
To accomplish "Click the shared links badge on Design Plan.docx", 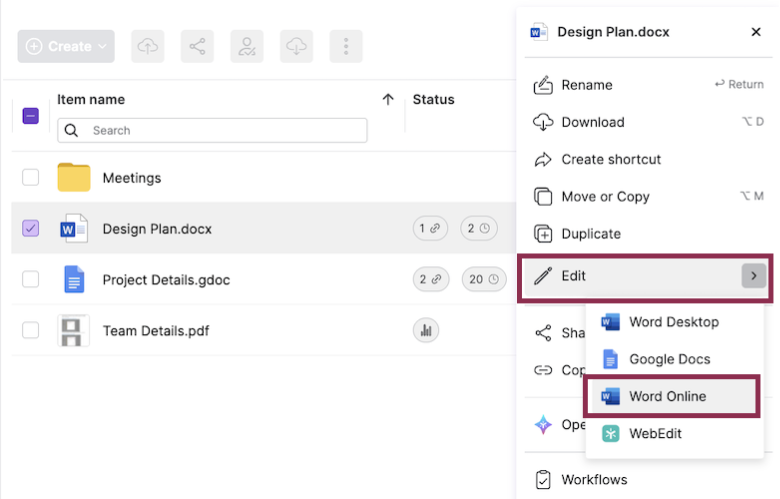I will 430,229.
